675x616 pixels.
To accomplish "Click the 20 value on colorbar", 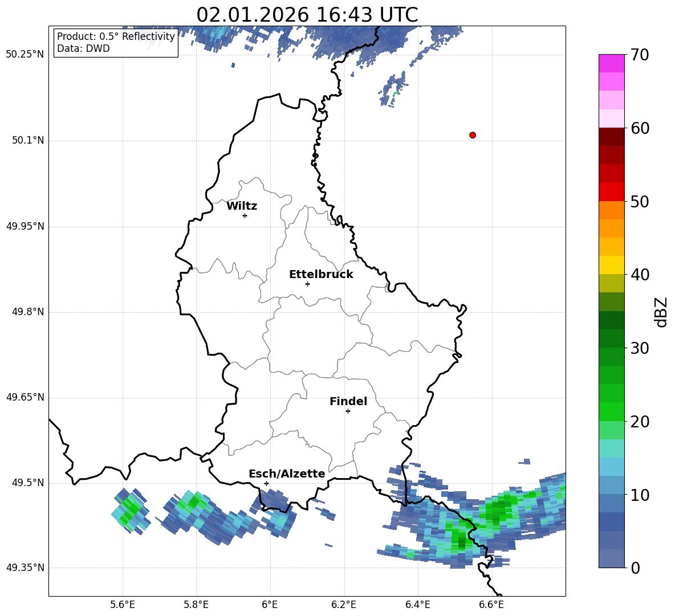I will click(x=640, y=422).
